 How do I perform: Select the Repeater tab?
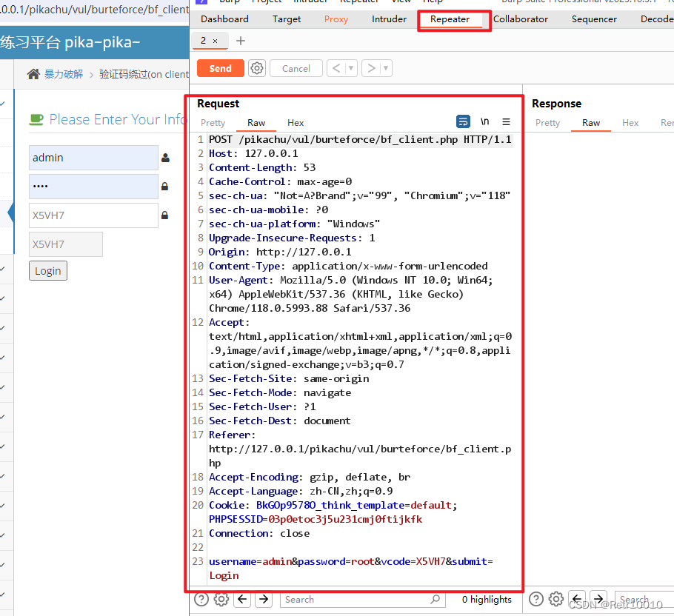point(450,19)
